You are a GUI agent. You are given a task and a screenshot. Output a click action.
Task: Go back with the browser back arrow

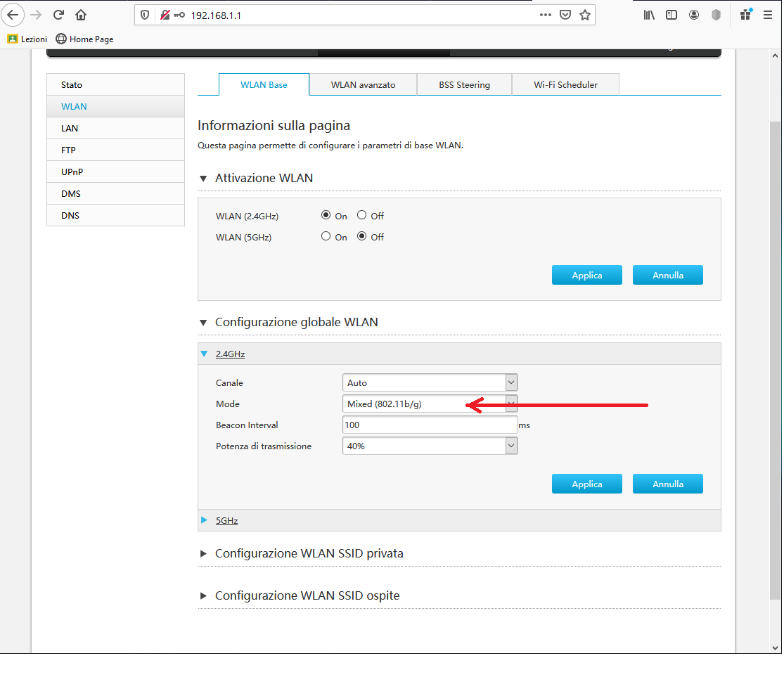tap(13, 14)
